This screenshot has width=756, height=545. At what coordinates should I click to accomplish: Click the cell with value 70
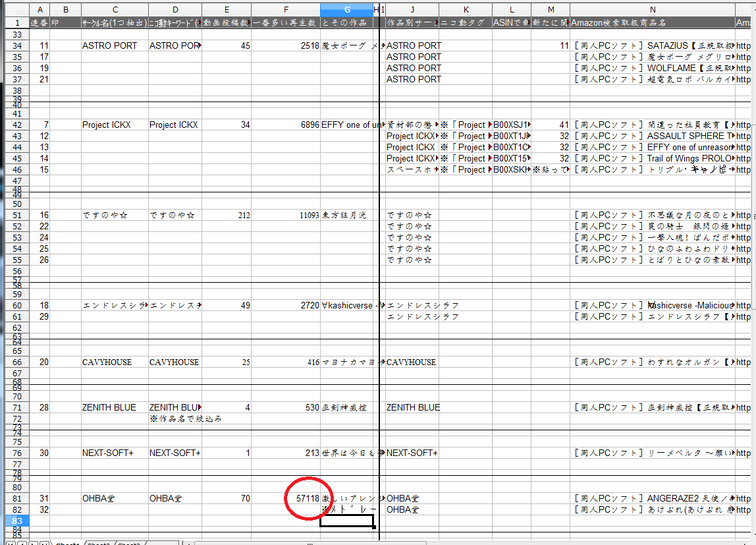point(227,498)
